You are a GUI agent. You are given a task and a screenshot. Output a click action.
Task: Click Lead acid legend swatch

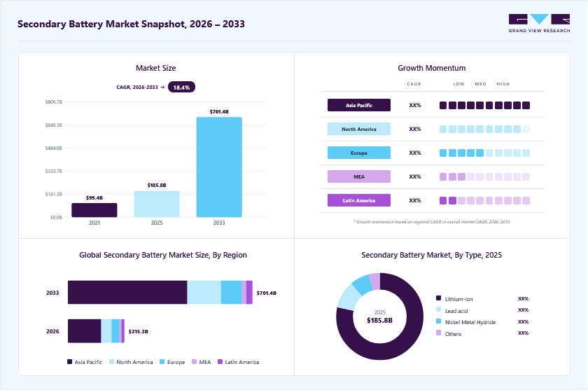tap(438, 309)
